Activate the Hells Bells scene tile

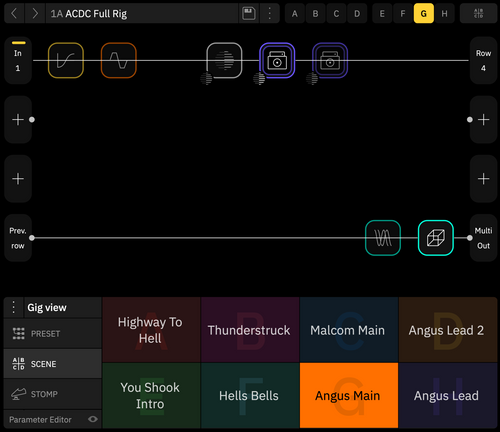[x=250, y=395]
